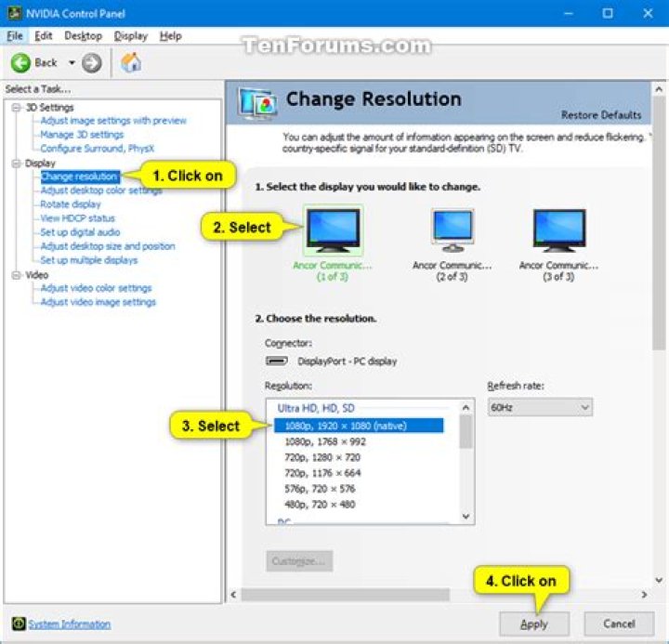
Task: Select display 3 of 3 monitor icon
Action: (x=559, y=230)
